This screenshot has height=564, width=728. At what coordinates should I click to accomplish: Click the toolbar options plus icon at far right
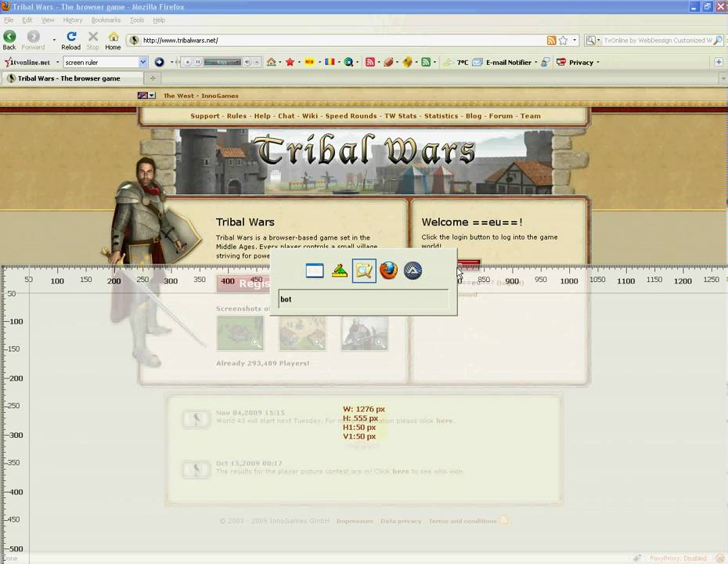click(719, 62)
